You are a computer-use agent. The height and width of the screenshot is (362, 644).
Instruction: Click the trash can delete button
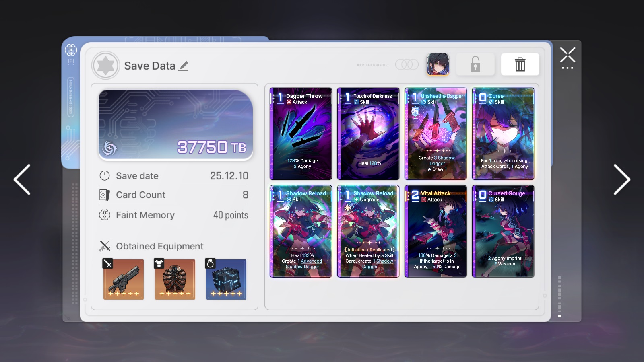click(x=520, y=64)
